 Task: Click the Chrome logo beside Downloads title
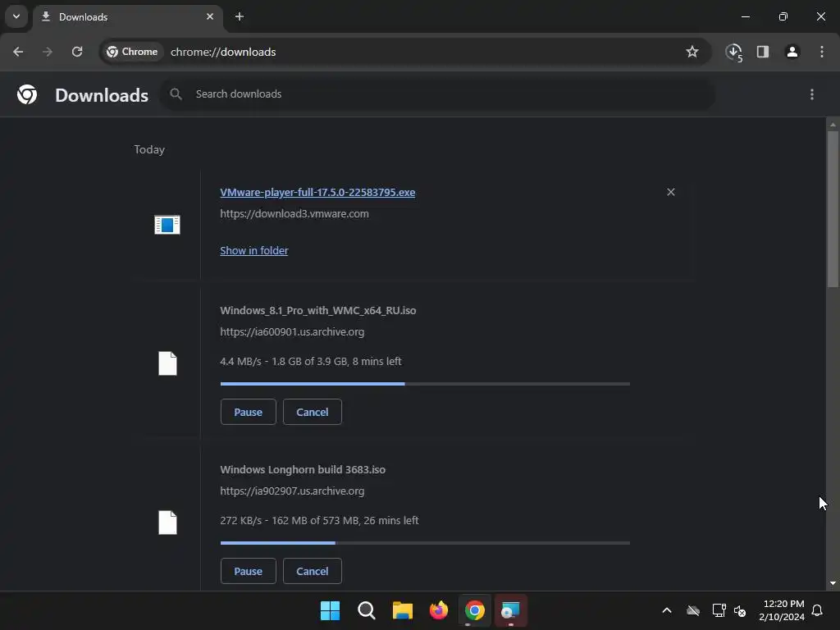[x=27, y=95]
